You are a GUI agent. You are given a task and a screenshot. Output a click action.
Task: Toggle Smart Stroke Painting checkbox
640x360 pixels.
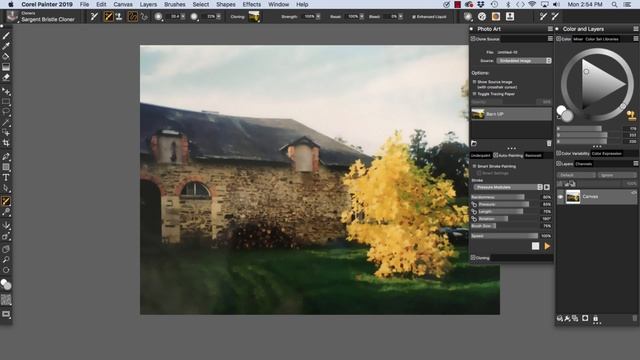474,167
